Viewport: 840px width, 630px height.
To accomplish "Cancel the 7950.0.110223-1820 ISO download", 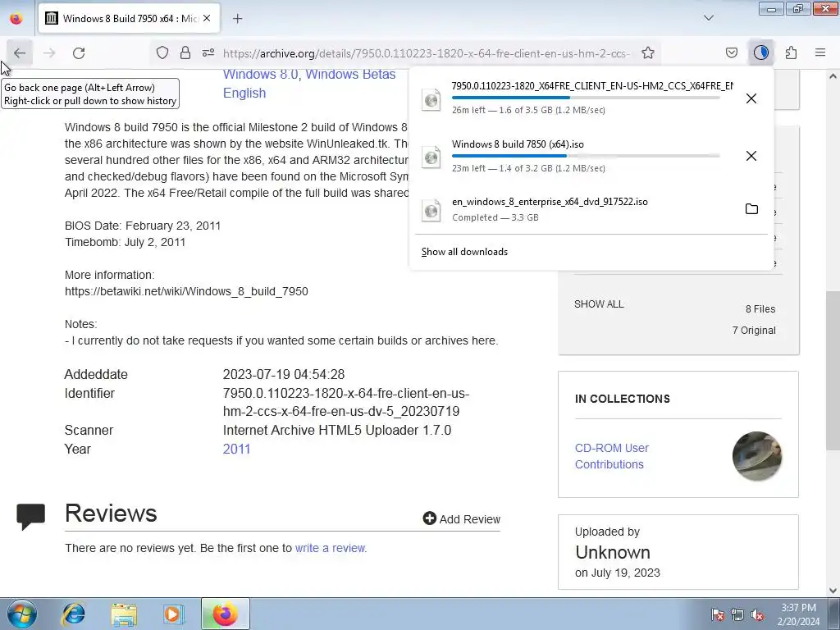I will pyautogui.click(x=751, y=98).
